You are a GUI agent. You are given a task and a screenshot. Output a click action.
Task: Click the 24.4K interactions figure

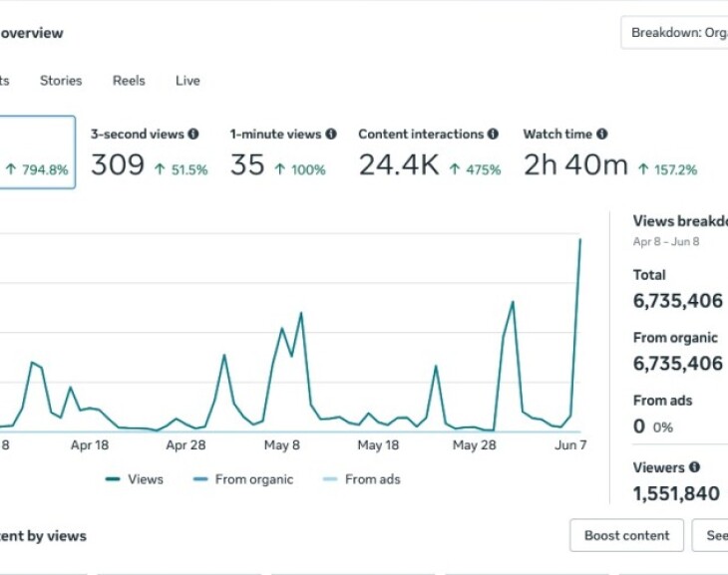point(399,165)
